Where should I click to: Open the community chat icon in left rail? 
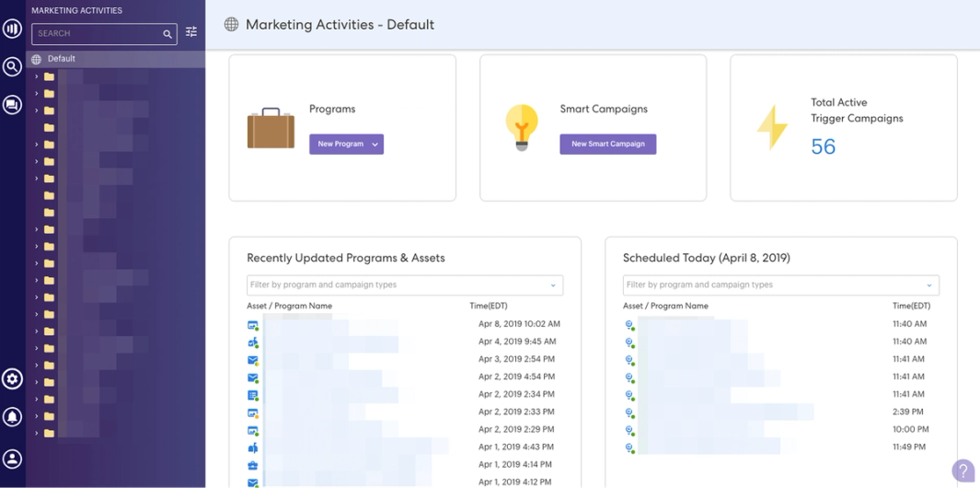12,104
